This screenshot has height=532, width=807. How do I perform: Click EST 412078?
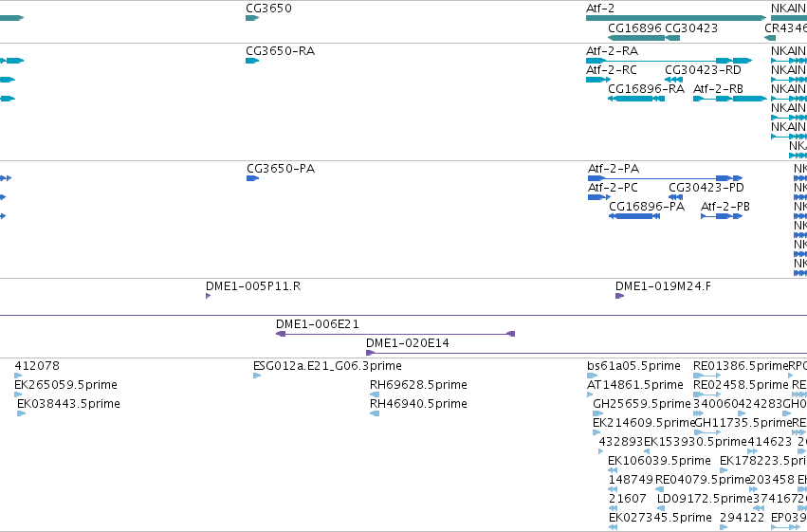click(18, 376)
